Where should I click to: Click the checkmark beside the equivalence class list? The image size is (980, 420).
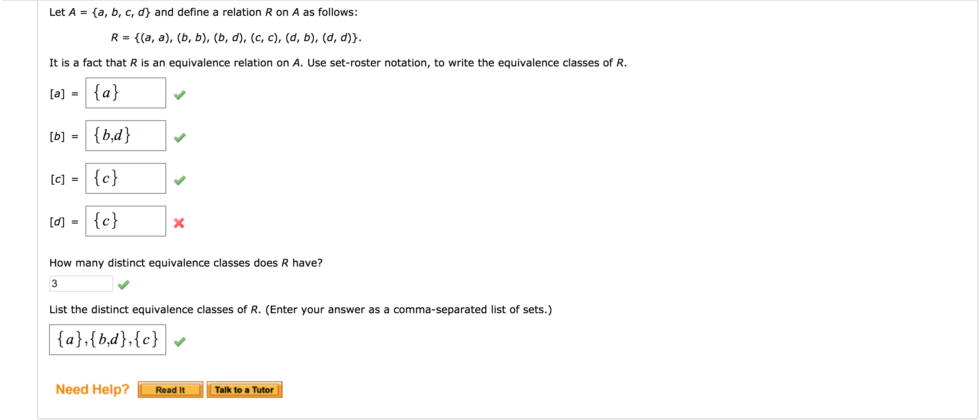(x=180, y=341)
